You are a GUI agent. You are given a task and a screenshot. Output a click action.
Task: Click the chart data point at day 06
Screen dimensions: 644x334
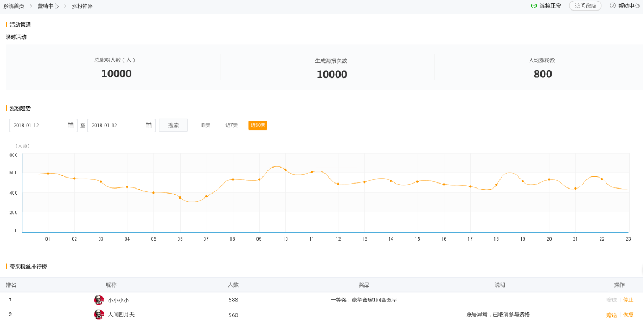[x=180, y=197]
